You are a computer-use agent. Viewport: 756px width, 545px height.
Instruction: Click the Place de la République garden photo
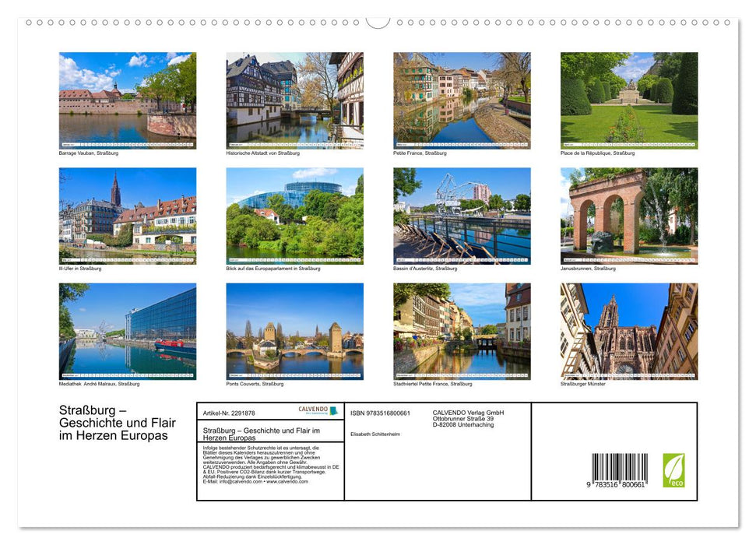[x=629, y=100]
